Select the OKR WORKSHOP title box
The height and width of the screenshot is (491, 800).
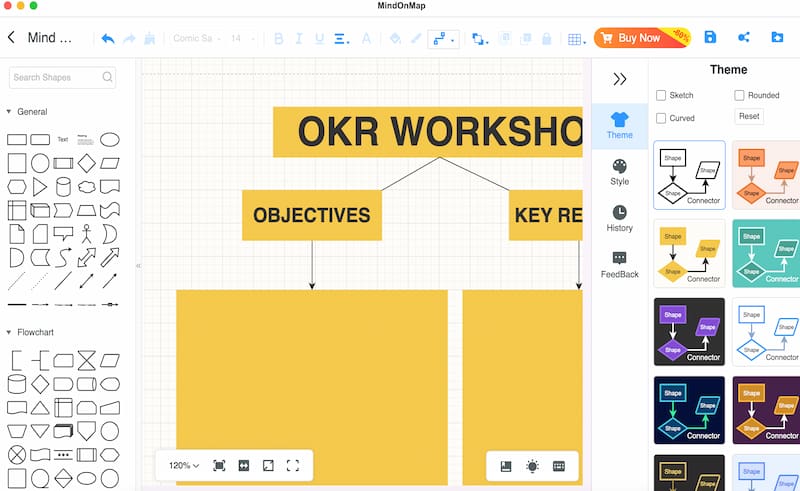tap(428, 132)
